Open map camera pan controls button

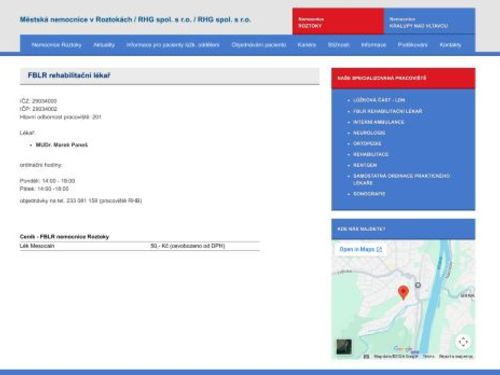(463, 342)
